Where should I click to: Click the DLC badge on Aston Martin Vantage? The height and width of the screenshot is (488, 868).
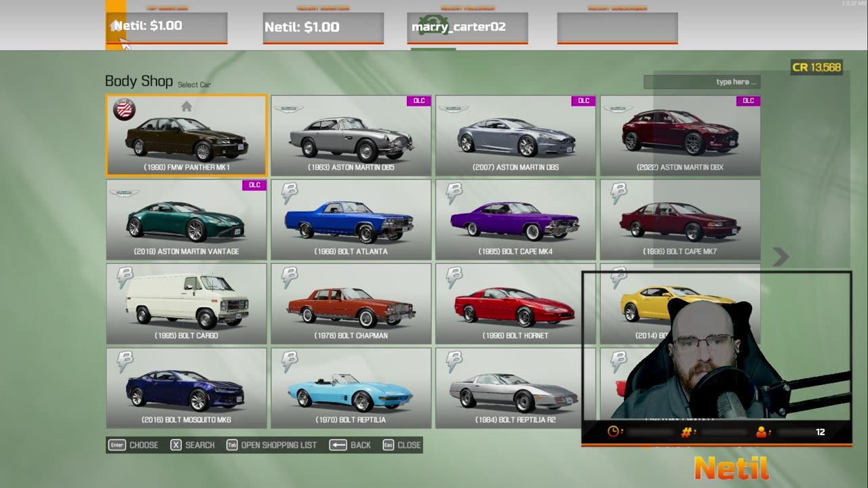254,185
